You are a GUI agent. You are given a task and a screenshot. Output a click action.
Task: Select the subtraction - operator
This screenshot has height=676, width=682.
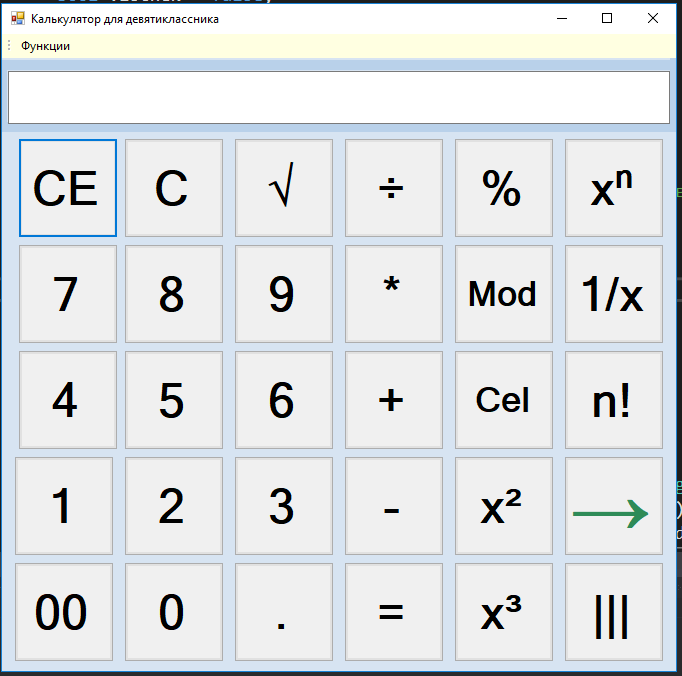tap(394, 506)
